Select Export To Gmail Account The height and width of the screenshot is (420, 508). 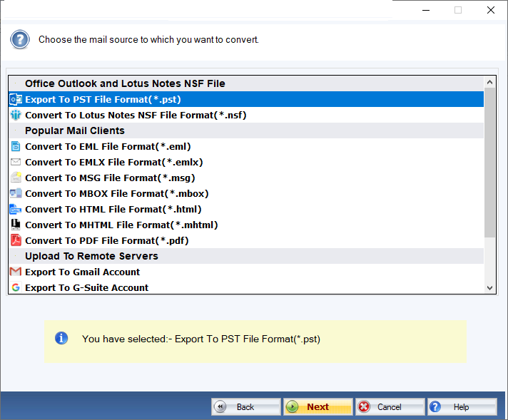point(246,272)
